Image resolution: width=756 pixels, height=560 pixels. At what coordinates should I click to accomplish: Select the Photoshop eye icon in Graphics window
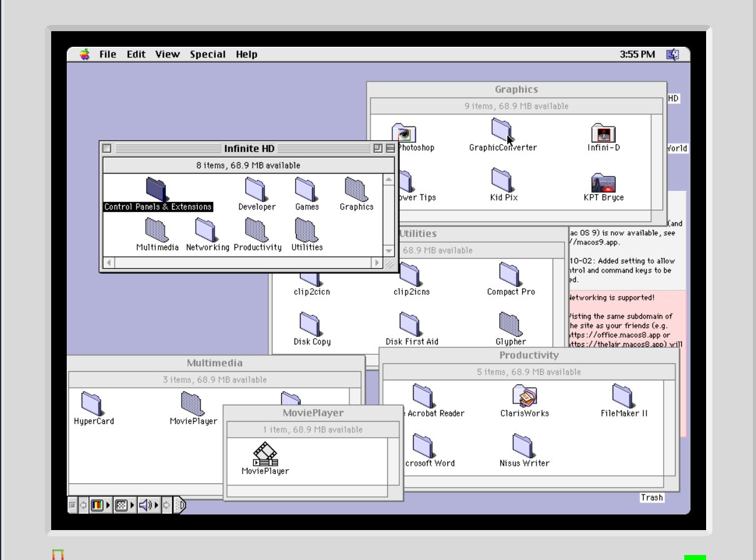pos(404,133)
